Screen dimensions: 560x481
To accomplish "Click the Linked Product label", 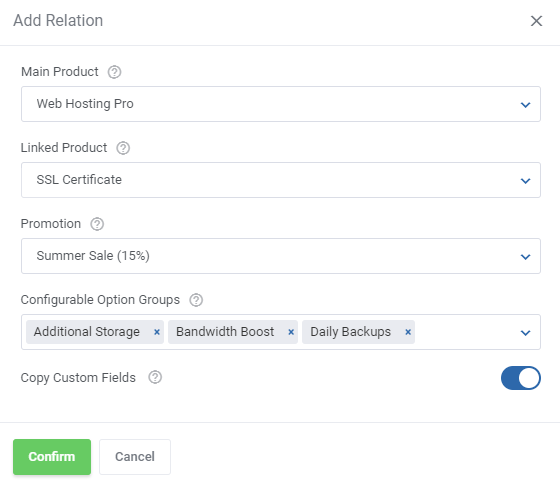I will coord(64,148).
